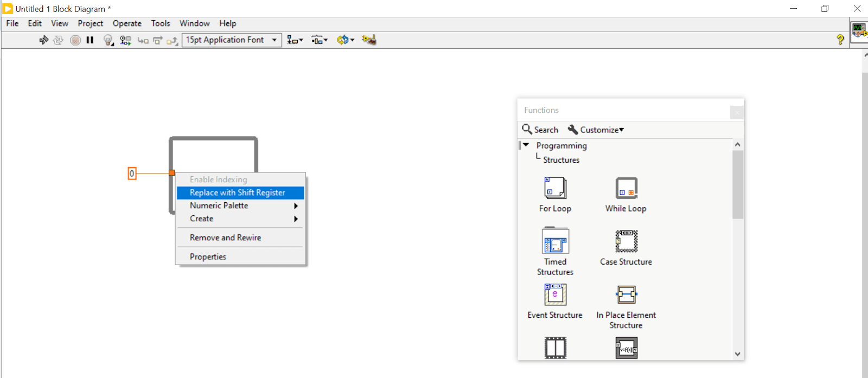The height and width of the screenshot is (378, 868).
Task: Toggle Retain Wire Values button
Action: (125, 40)
